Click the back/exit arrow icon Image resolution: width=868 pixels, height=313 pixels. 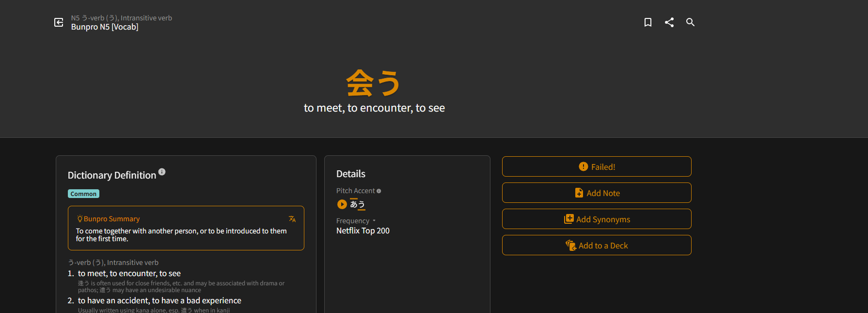pos(59,22)
